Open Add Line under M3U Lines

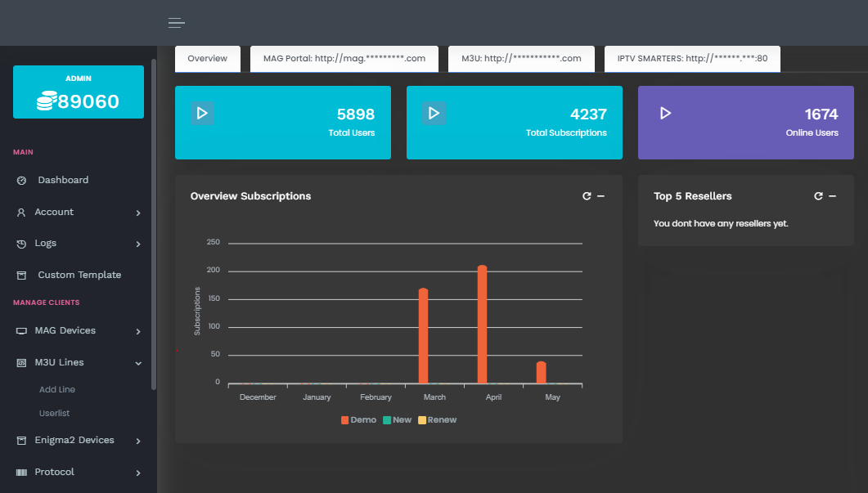click(x=57, y=390)
